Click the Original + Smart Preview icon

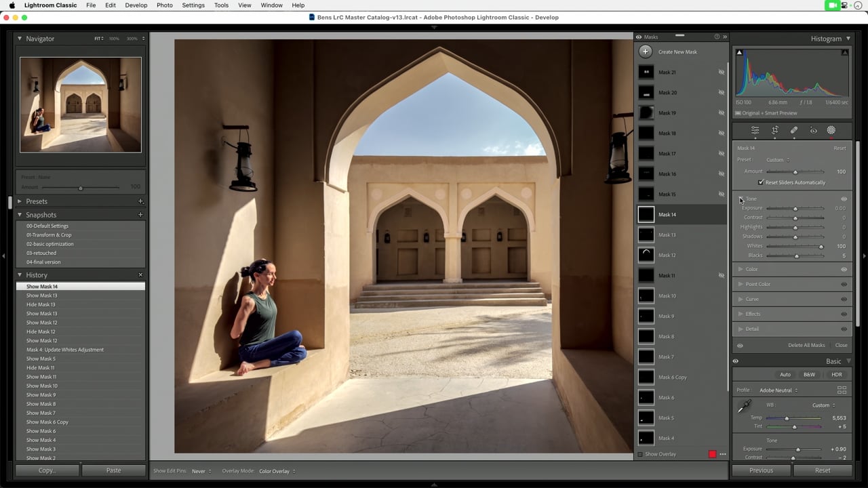(x=738, y=113)
